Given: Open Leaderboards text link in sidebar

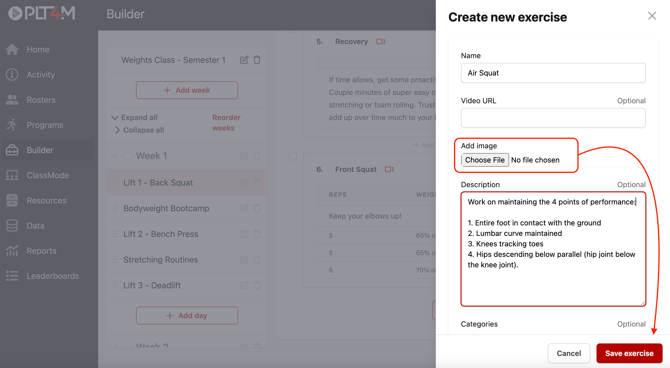Looking at the screenshot, I should click(53, 276).
